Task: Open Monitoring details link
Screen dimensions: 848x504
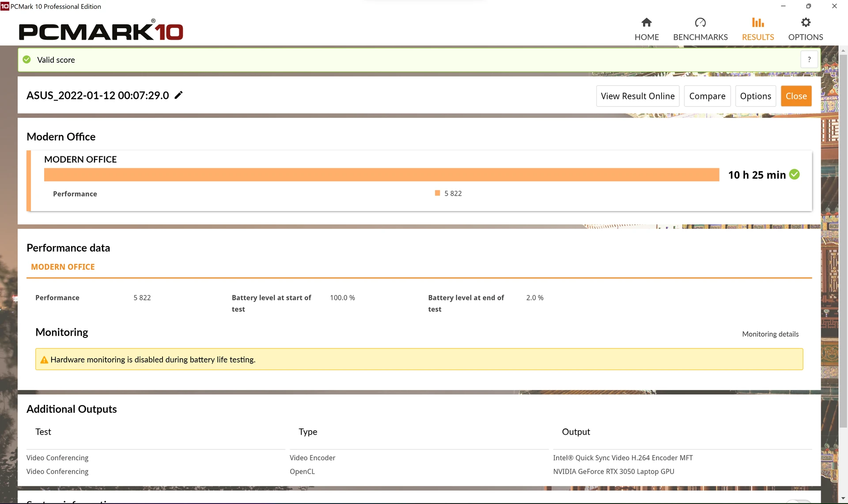Action: (770, 334)
